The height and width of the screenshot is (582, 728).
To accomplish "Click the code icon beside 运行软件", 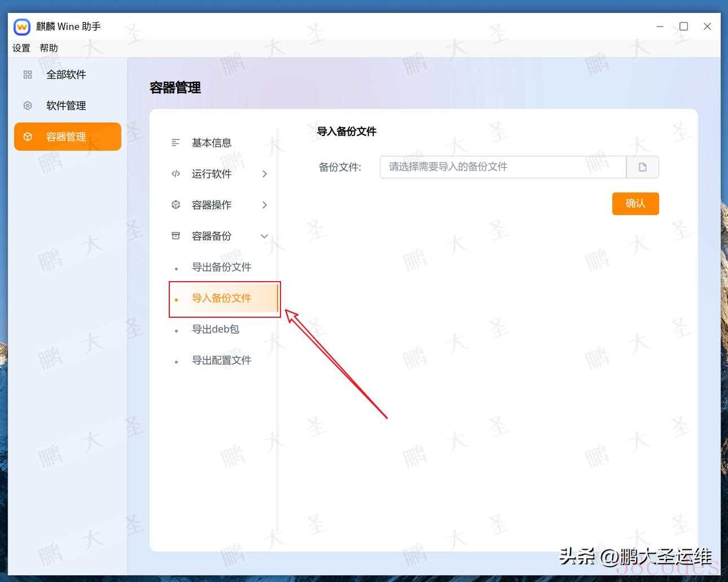I will click(x=176, y=174).
